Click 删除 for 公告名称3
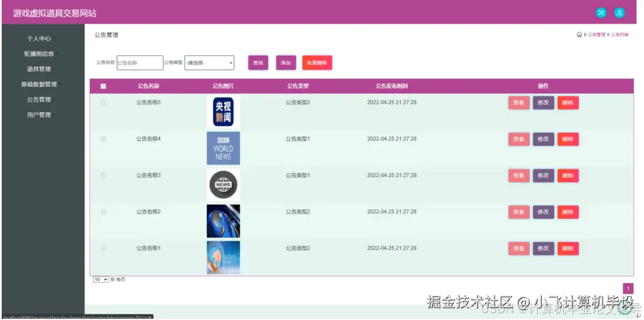This screenshot has width=644, height=320. point(568,175)
